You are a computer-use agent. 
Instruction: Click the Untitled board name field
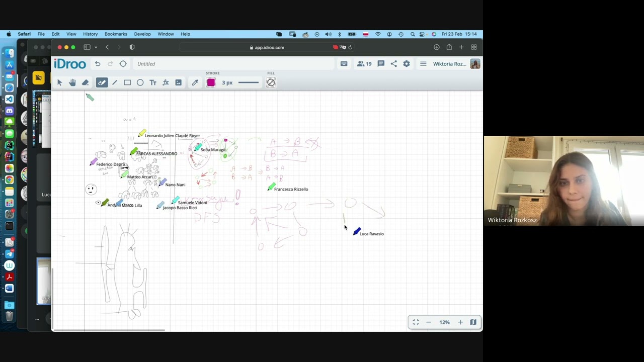pyautogui.click(x=234, y=64)
